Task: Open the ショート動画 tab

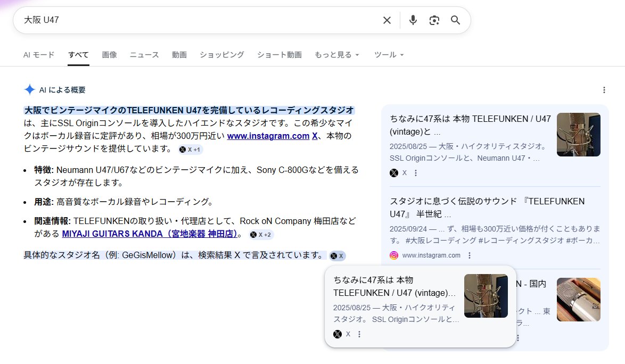Action: click(279, 55)
